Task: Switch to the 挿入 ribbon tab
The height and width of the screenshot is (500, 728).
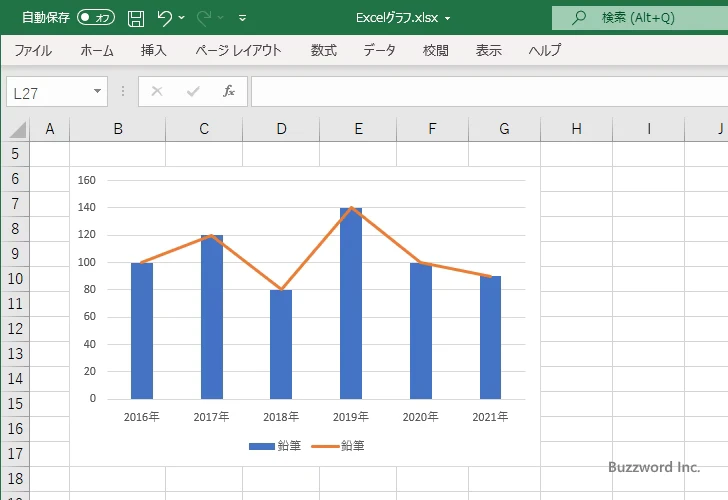Action: tap(154, 50)
